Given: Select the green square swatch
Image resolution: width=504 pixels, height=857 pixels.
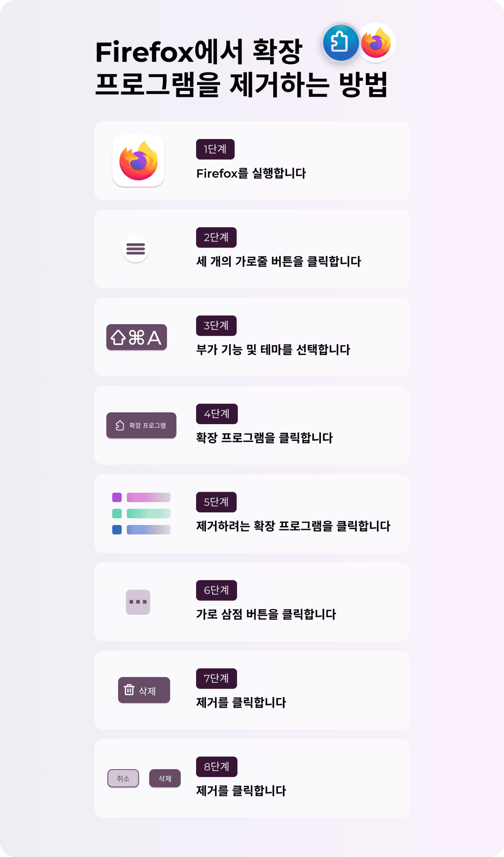Looking at the screenshot, I should [117, 513].
